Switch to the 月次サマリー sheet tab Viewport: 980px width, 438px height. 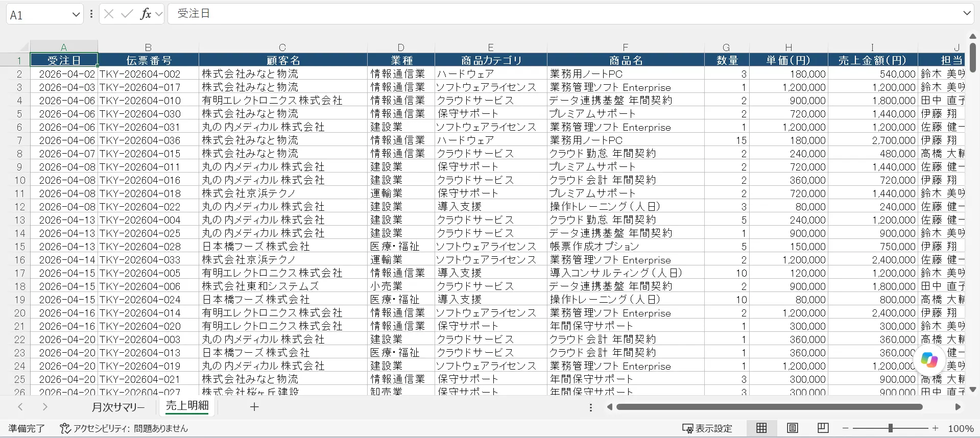[x=118, y=407]
